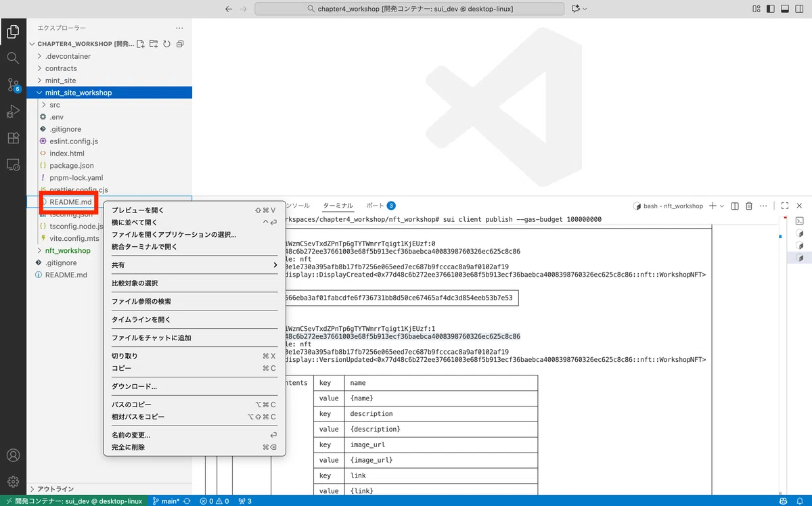812x506 pixels.
Task: Open the 共有 submenu
Action: pyautogui.click(x=195, y=265)
